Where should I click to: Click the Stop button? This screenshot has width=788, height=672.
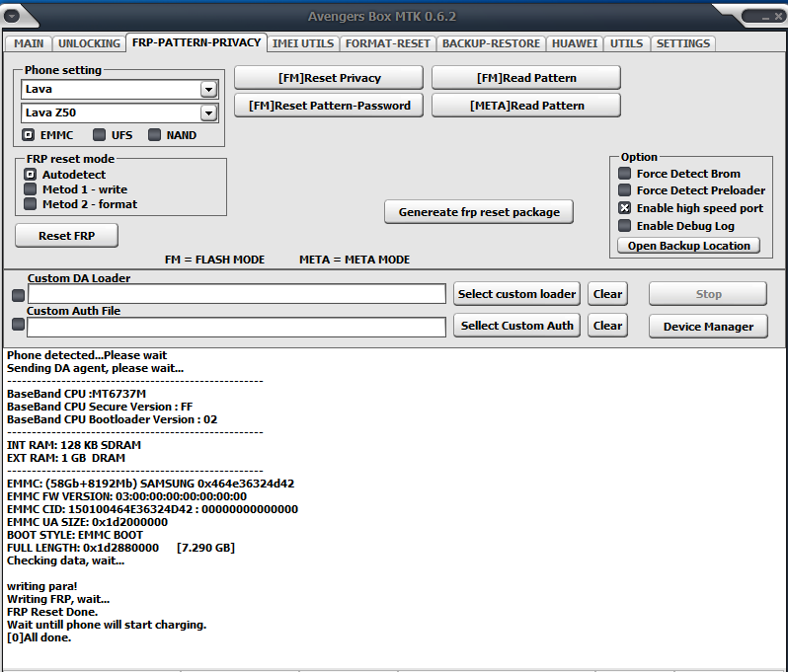point(708,294)
